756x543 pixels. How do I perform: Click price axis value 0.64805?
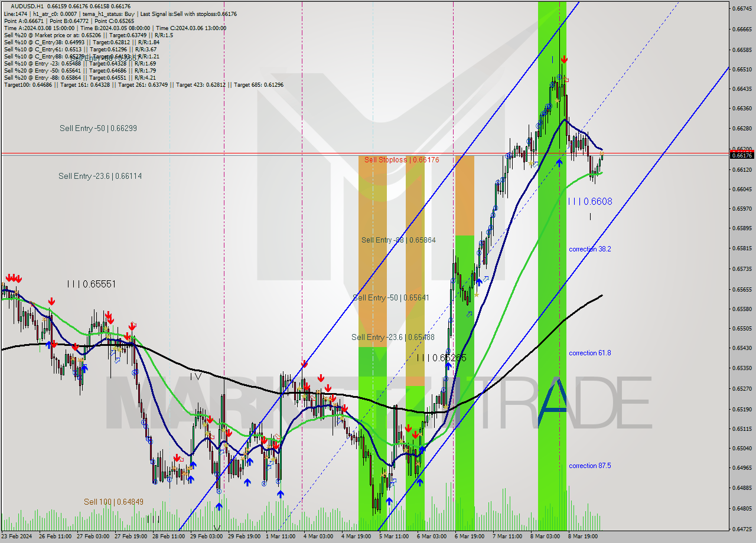point(742,508)
